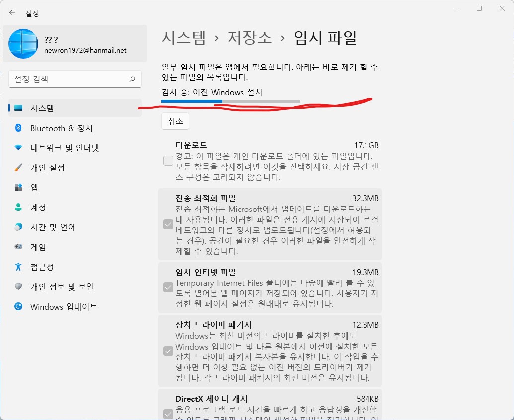This screenshot has width=514, height=420.
Task: Toggle the DirectX 셰이더 캐시 checkbox
Action: [168, 414]
